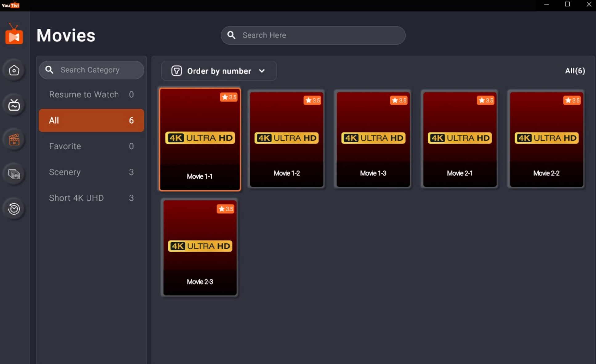This screenshot has width=596, height=364.
Task: Open the Movie 2-3 thumbnail
Action: pos(200,248)
